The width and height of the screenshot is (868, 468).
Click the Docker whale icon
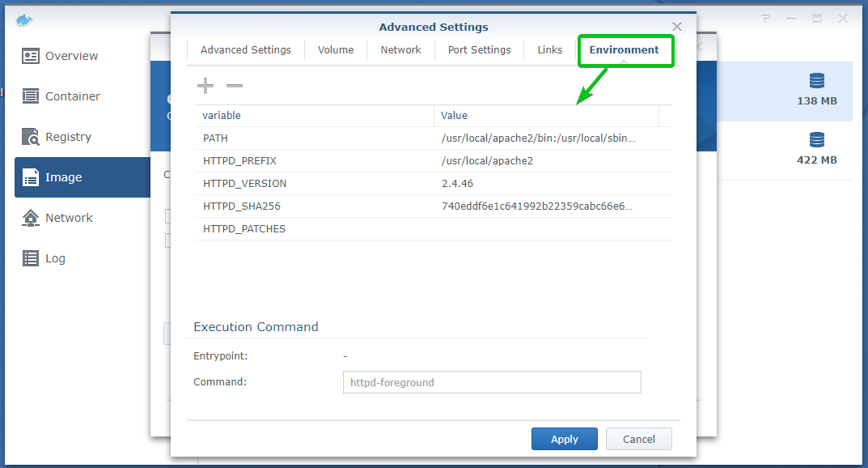tap(23, 19)
